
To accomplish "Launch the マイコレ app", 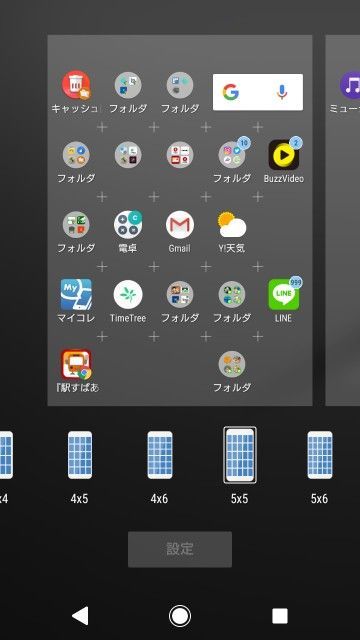I will click(76, 294).
